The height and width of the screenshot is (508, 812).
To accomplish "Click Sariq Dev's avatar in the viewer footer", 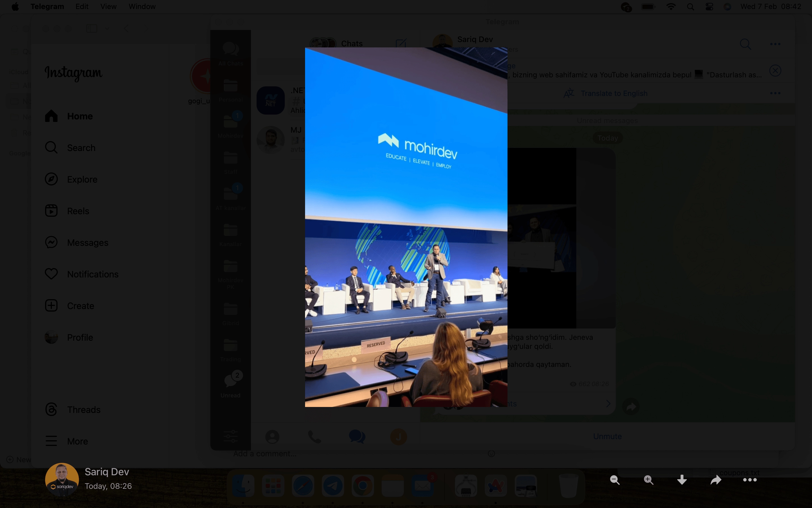I will tap(62, 479).
